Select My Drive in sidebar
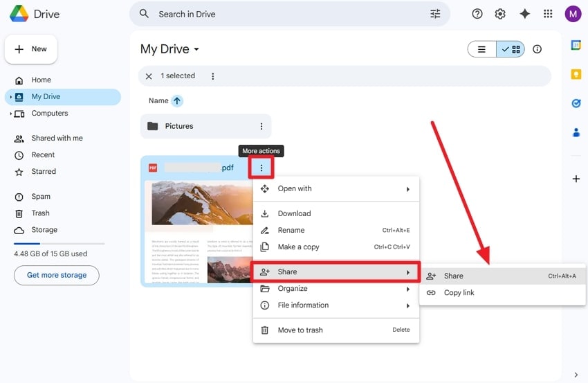Image resolution: width=588 pixels, height=383 pixels. tap(63, 97)
